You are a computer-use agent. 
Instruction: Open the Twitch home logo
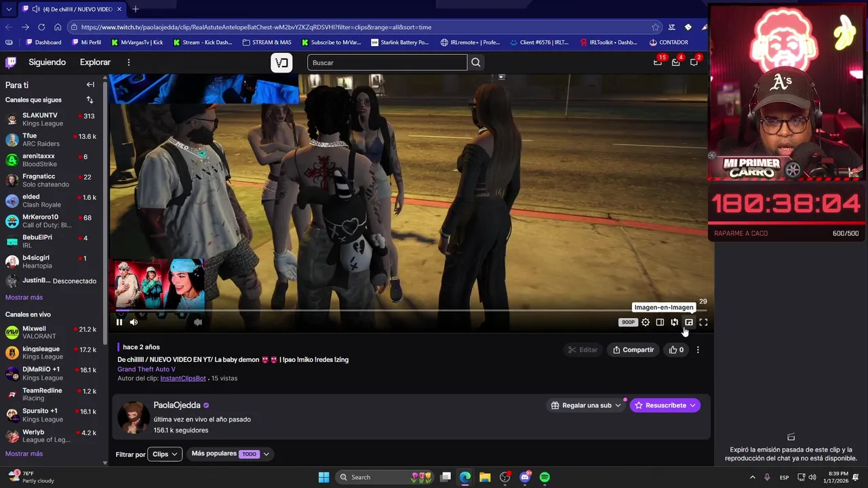point(11,62)
